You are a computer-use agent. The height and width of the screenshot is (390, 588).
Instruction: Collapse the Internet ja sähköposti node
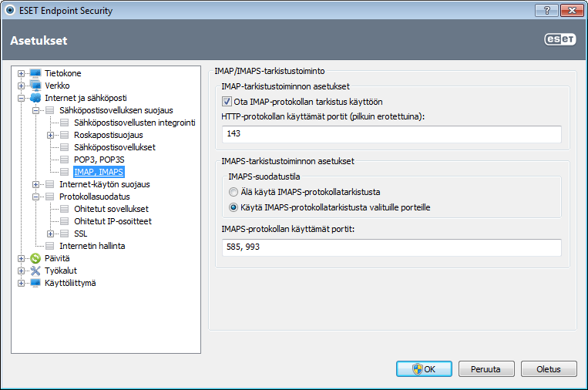tap(21, 98)
